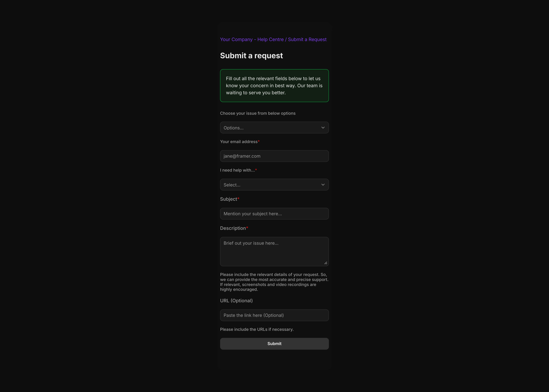The image size is (549, 392).
Task: Click the 'Submit a request' heading
Action: coord(251,56)
